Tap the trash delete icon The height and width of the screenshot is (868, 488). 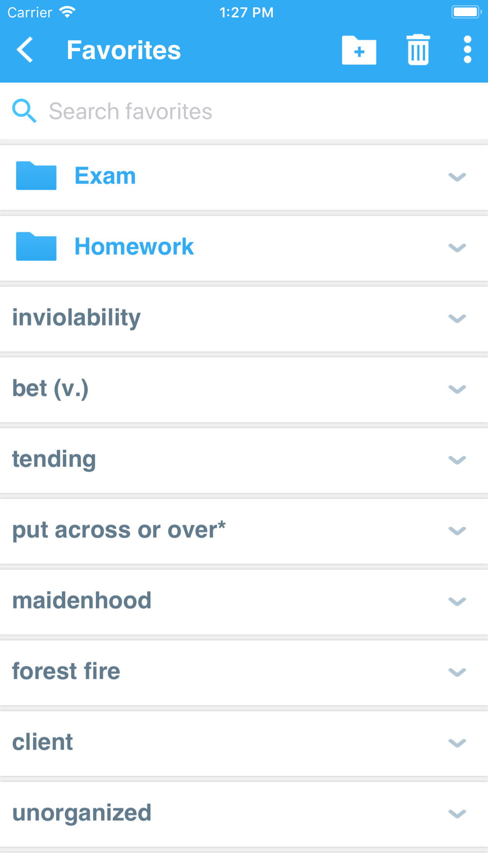418,50
